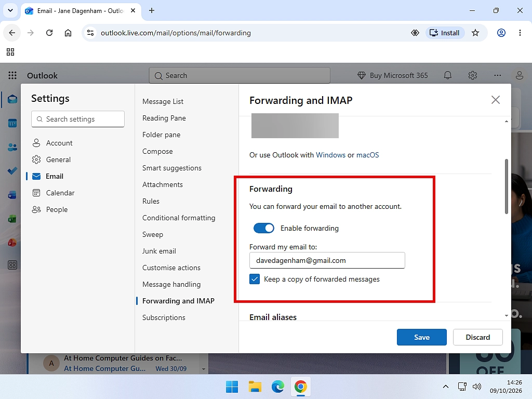The height and width of the screenshot is (399, 532).
Task: Open a new browser tab
Action: tap(152, 10)
